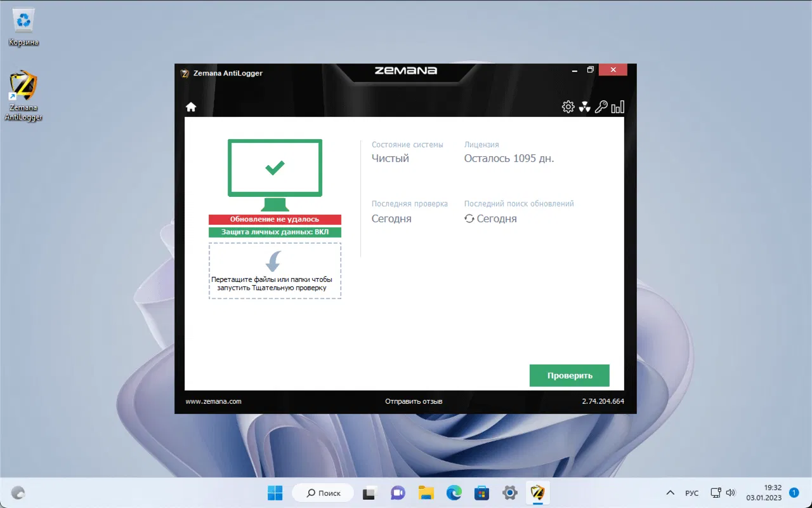The image size is (812, 508).
Task: Open Windows Settings from the taskbar
Action: tap(509, 493)
